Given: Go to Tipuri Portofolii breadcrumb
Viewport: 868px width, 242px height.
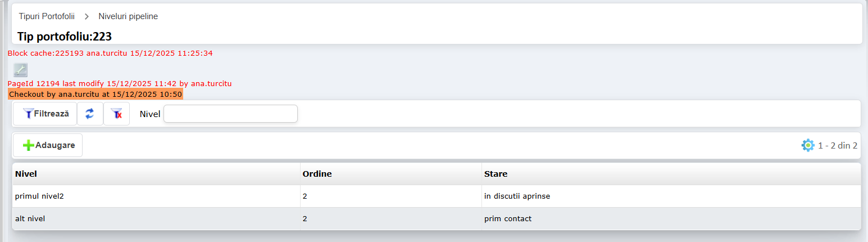Looking at the screenshot, I should coord(47,16).
